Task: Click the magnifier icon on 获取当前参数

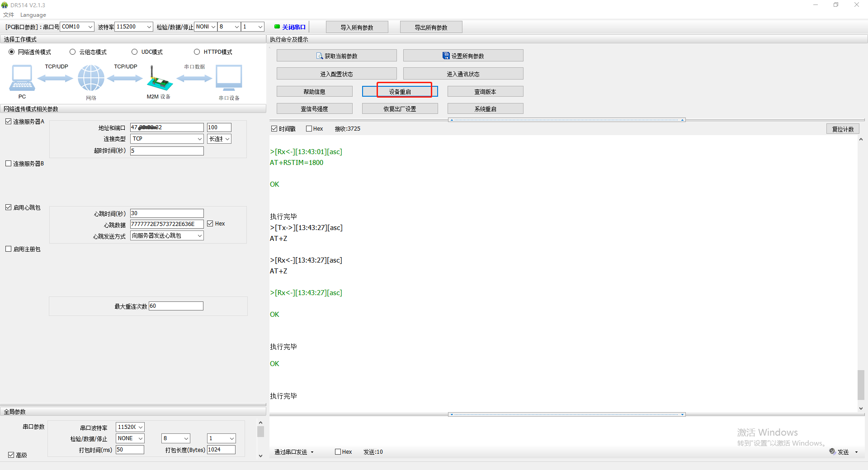Action: 320,56
